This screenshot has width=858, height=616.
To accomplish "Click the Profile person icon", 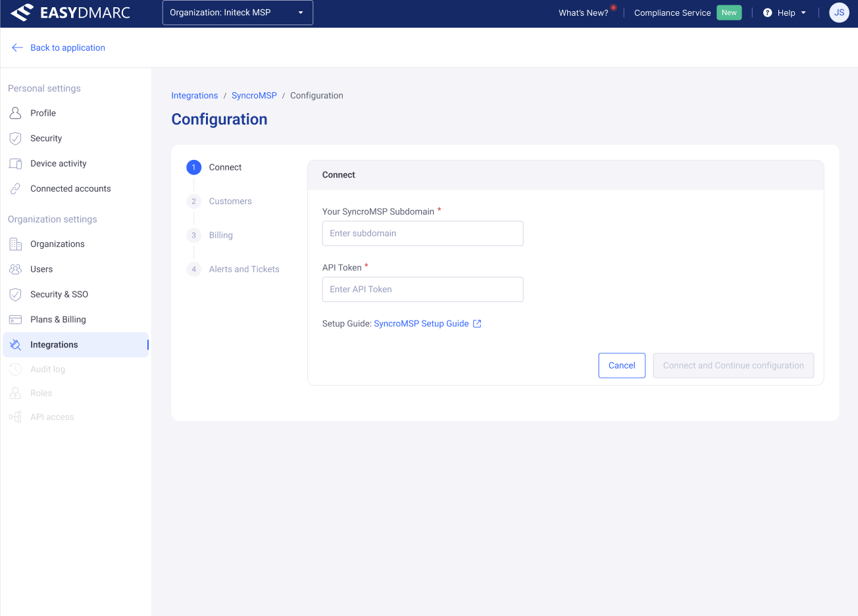I will click(x=16, y=113).
